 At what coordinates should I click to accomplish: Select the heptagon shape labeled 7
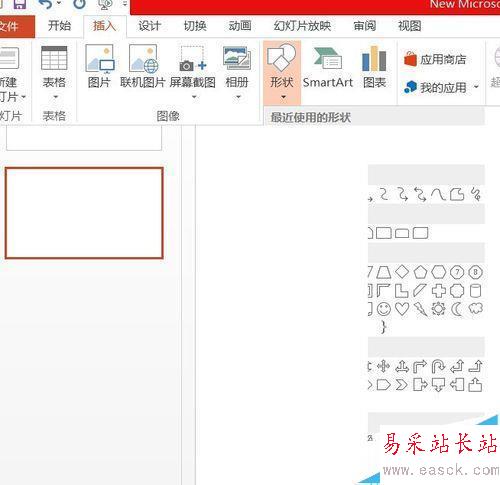(457, 272)
